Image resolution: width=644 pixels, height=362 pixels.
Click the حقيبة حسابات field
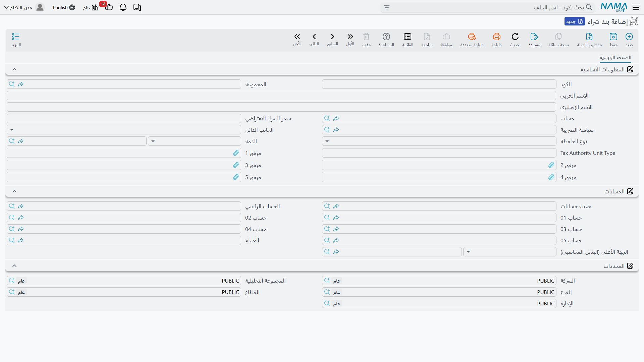click(439, 206)
